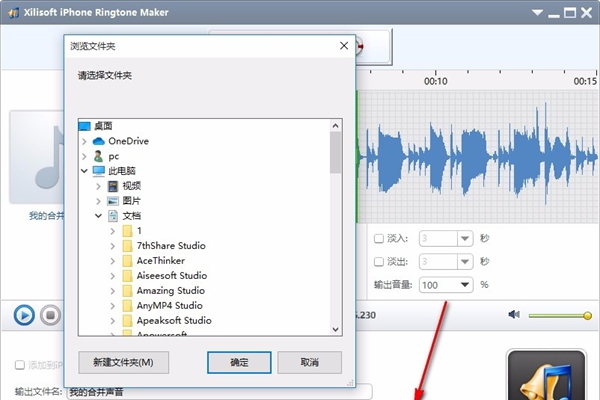The width and height of the screenshot is (600, 400).
Task: Click the 输出文件名 input field
Action: click(219, 392)
